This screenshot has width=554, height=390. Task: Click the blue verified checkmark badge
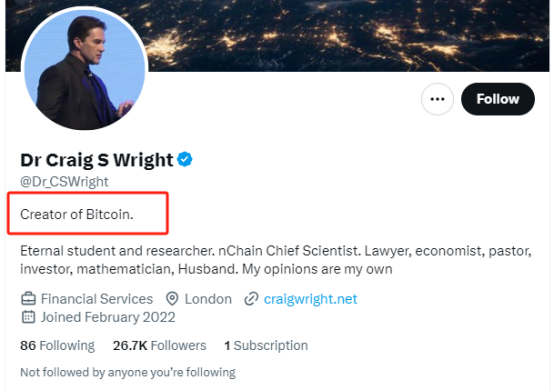pyautogui.click(x=184, y=159)
